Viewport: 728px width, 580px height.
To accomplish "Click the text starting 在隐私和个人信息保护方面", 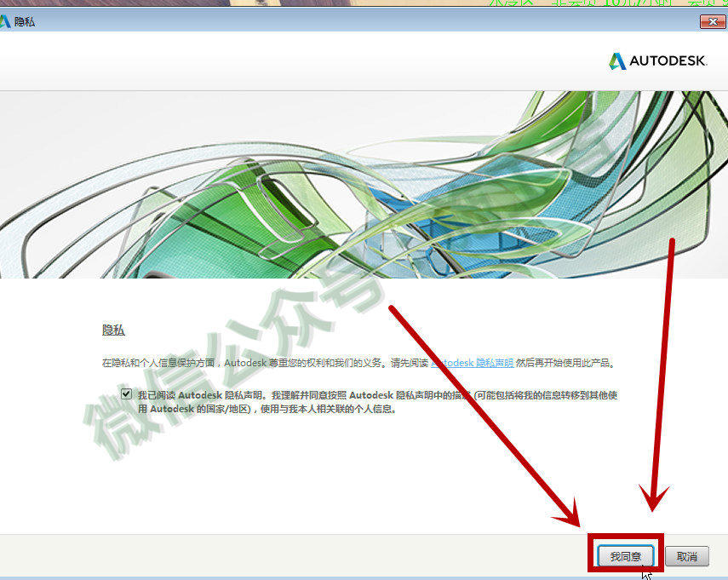I will click(x=358, y=363).
